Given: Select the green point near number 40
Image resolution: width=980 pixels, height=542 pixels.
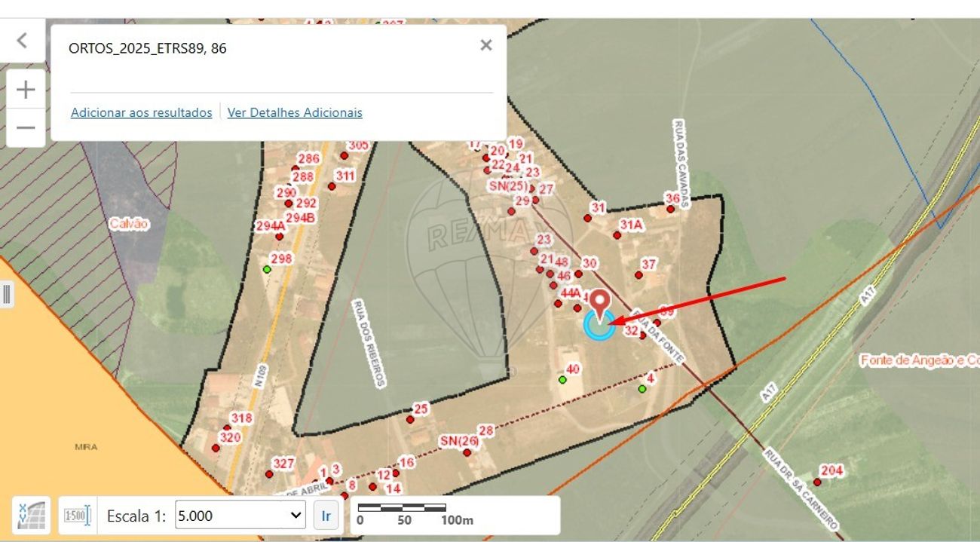Looking at the screenshot, I should [x=562, y=379].
